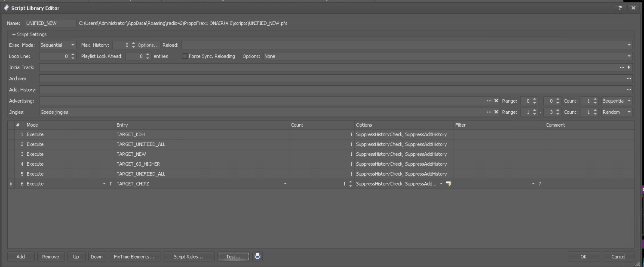Move the line Down
Viewport: 644px width, 267px height.
tap(97, 256)
